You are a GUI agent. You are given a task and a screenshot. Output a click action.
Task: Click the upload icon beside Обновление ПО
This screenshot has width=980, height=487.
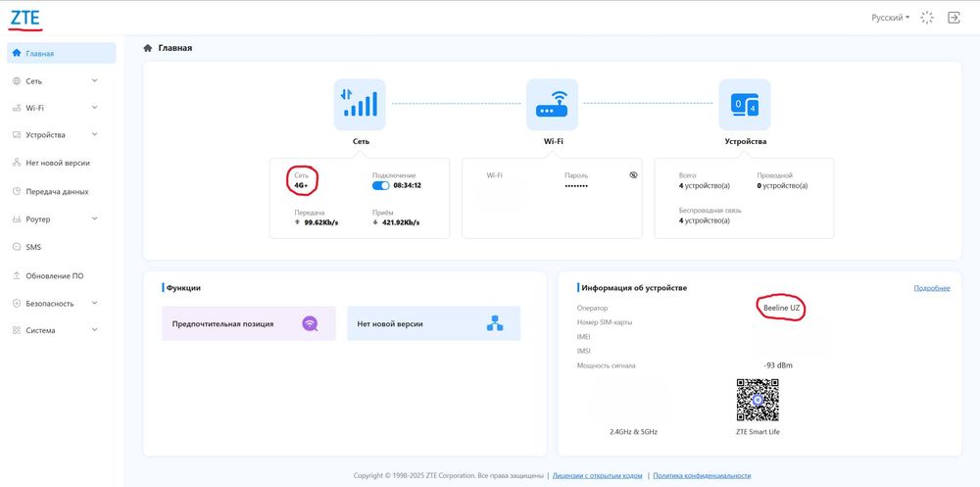17,275
